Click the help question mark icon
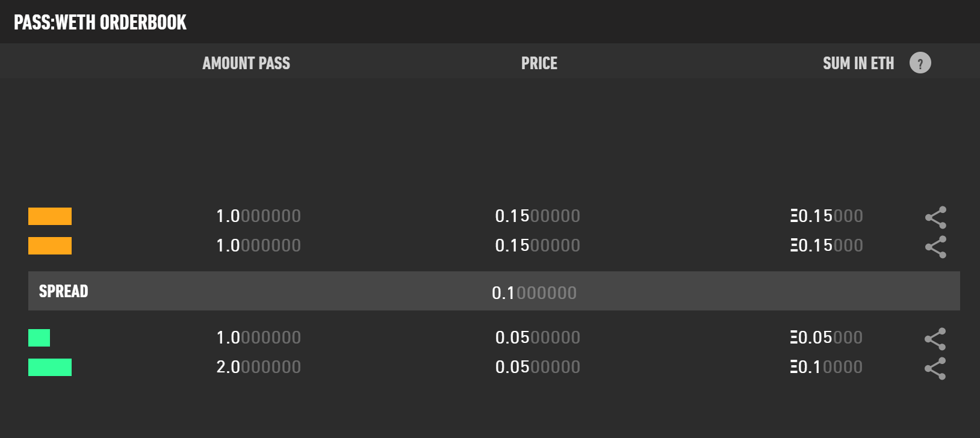The width and height of the screenshot is (980, 438). coord(920,63)
